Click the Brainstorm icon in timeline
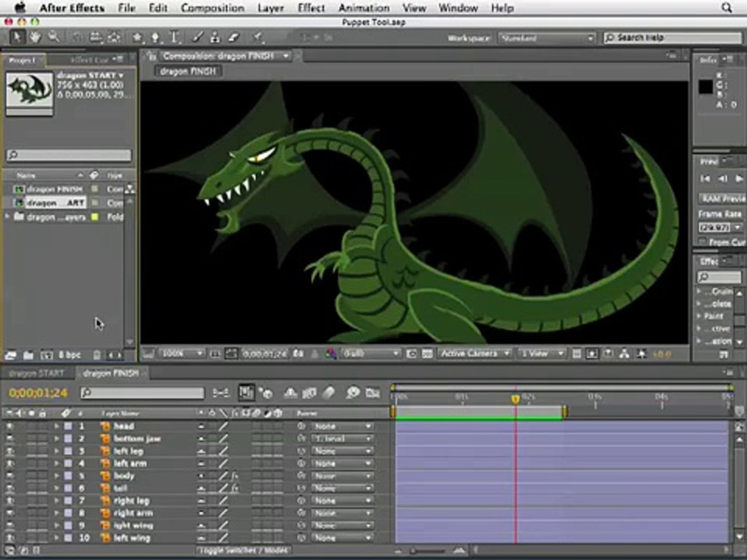Screen dimensions: 747x560 click(x=353, y=393)
